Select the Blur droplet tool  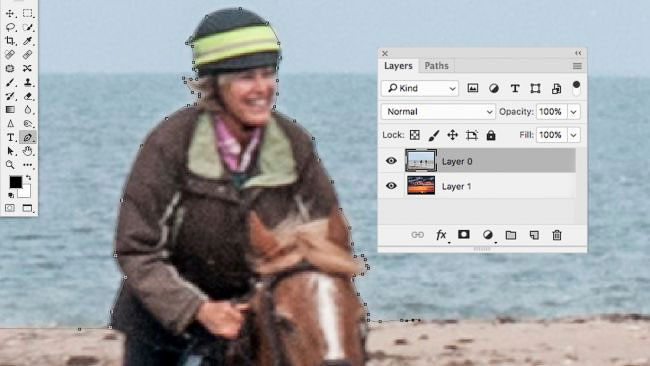click(27, 110)
